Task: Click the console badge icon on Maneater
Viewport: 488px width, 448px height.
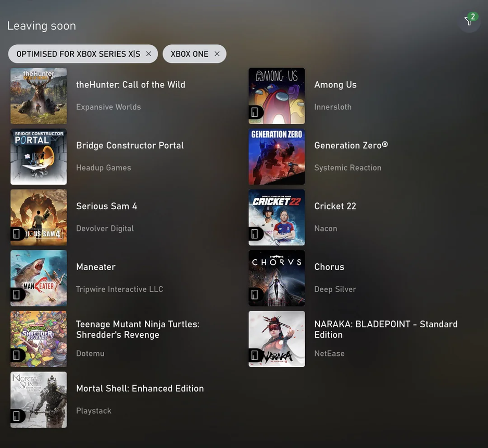Action: (x=17, y=295)
